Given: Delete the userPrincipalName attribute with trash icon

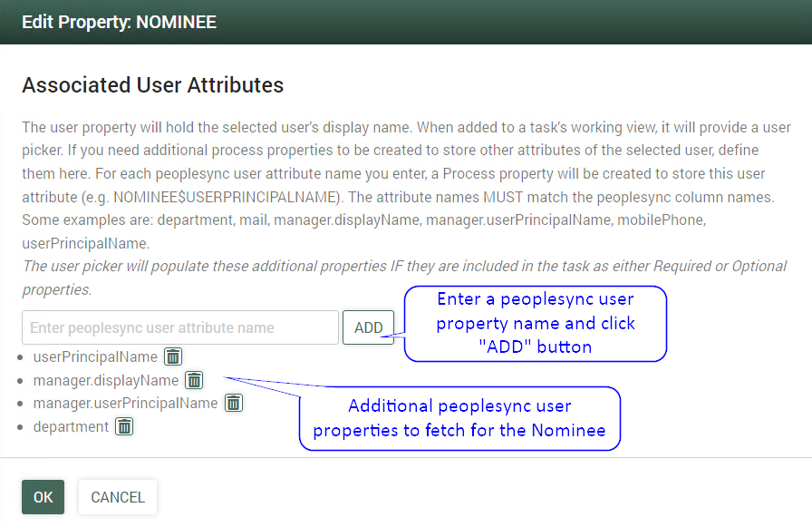Looking at the screenshot, I should click(173, 356).
